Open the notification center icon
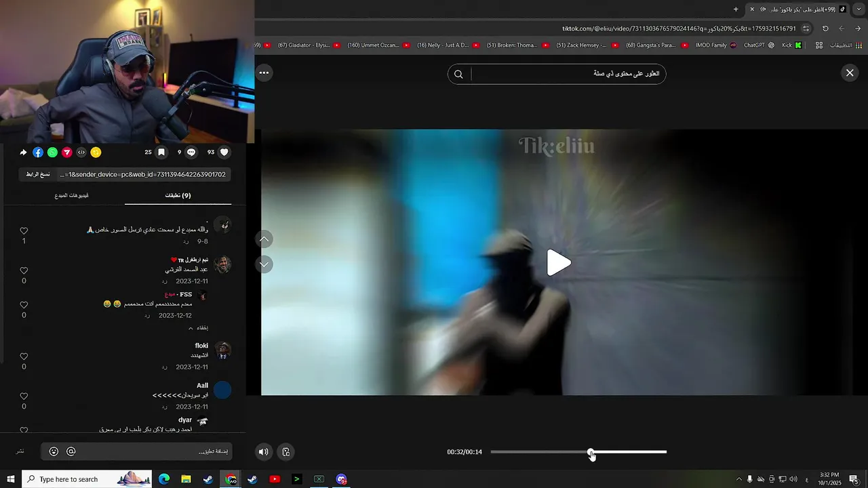868x488 pixels. tap(854, 479)
